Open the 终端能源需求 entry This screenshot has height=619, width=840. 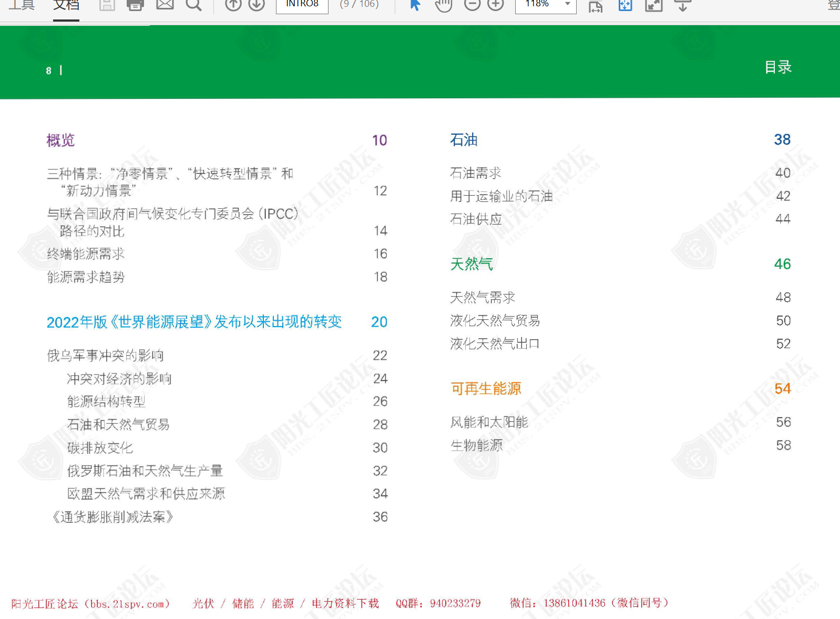[x=86, y=254]
